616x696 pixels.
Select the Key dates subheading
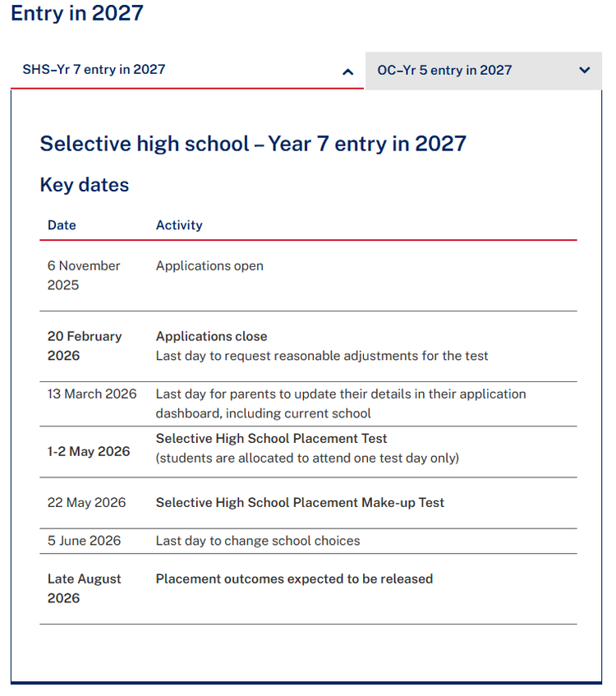click(x=85, y=185)
